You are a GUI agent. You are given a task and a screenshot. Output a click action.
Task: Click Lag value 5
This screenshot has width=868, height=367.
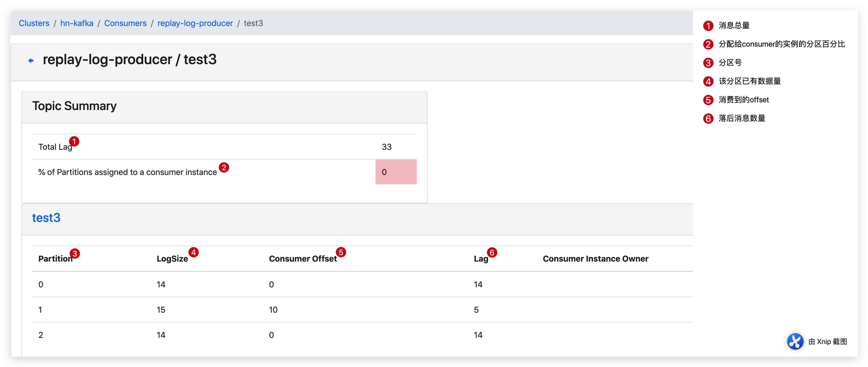(x=476, y=310)
